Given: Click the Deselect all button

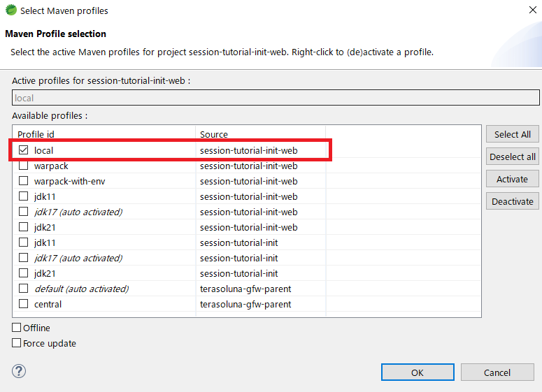Looking at the screenshot, I should coord(512,157).
